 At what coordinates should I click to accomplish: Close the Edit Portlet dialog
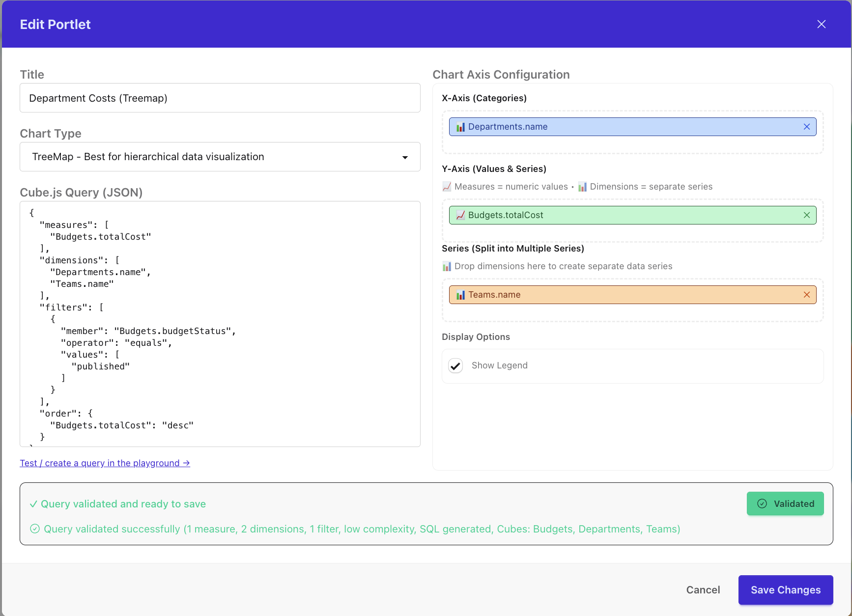tap(821, 24)
